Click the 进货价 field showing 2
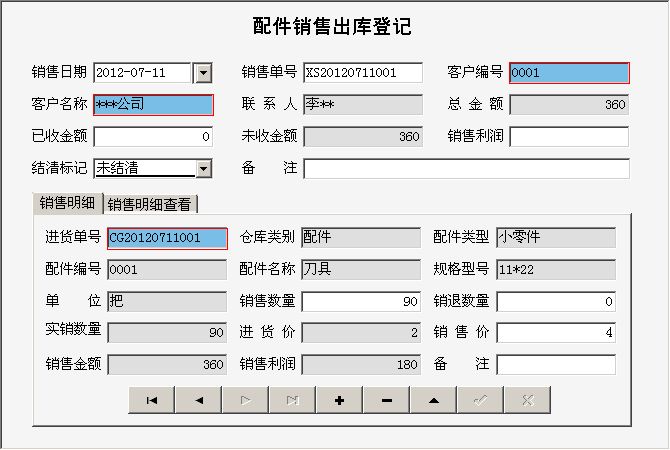Image resolution: width=670 pixels, height=450 pixels. point(361,332)
